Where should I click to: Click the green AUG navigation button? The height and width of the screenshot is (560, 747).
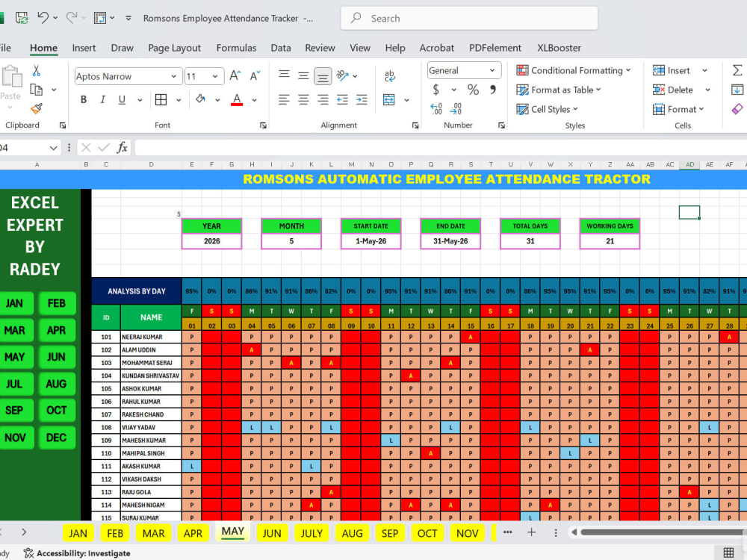pyautogui.click(x=56, y=384)
